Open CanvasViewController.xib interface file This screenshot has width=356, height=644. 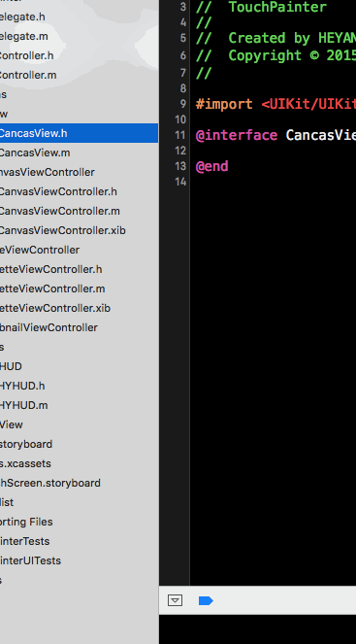(63, 230)
